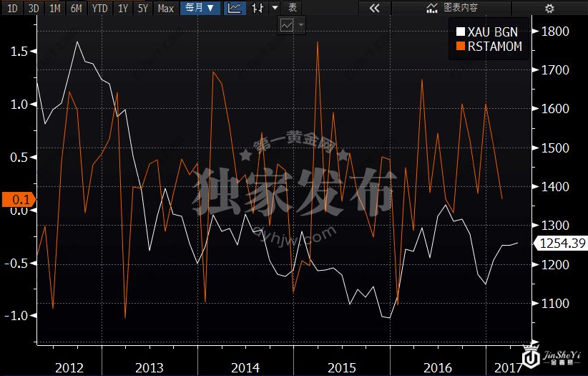Click the 1254.39 current price label
Screen dimensions: 588x376
click(x=564, y=244)
